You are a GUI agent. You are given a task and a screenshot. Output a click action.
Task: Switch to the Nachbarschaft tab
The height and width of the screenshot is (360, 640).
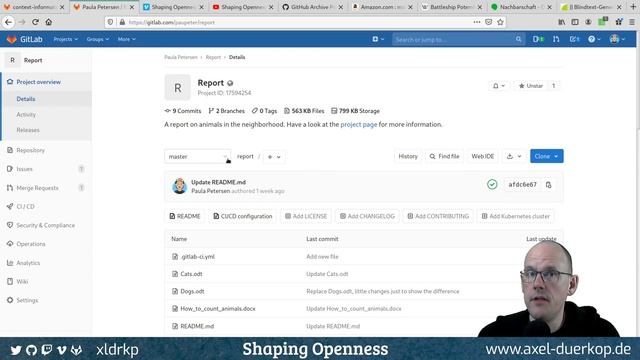coord(521,7)
